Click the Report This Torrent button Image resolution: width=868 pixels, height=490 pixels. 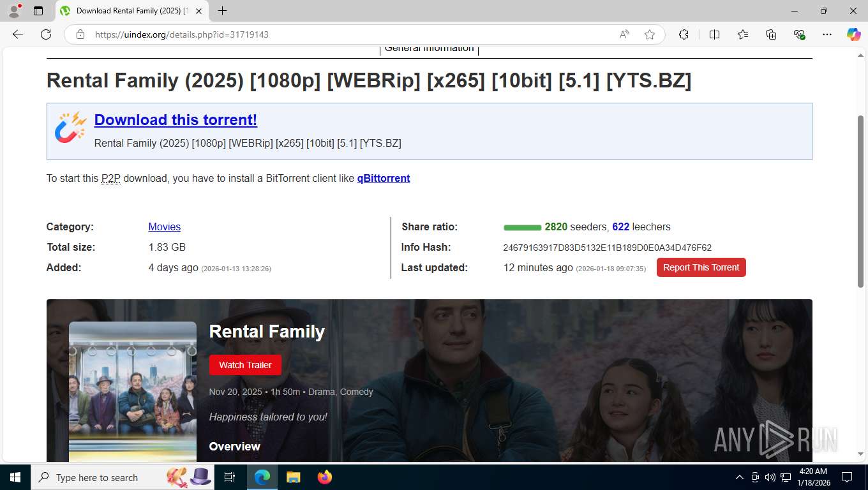point(701,267)
